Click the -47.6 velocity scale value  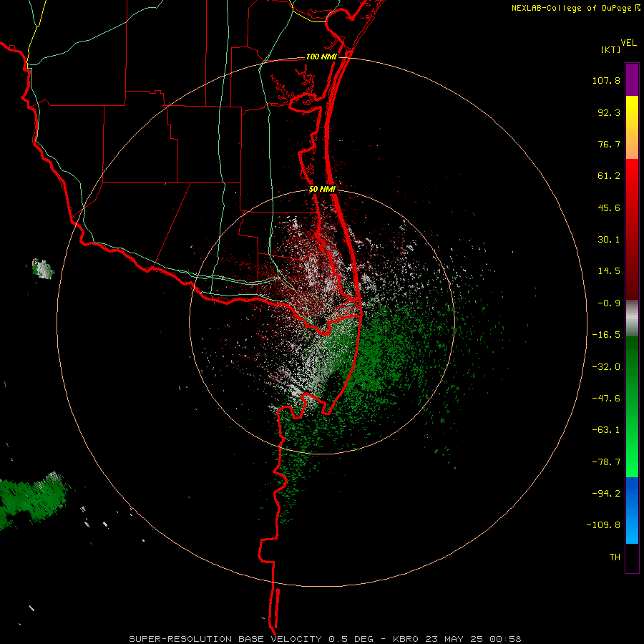606,399
